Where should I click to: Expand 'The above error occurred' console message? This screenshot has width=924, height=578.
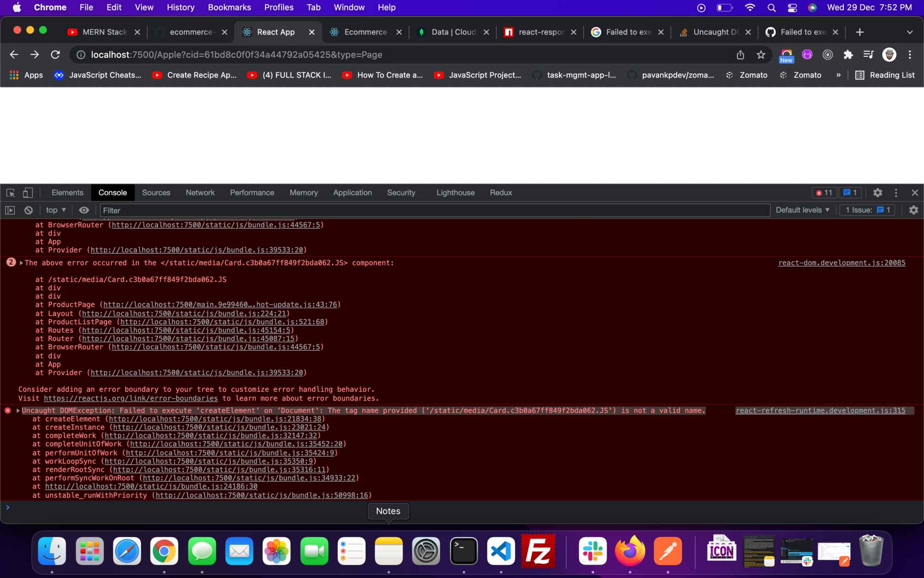(21, 263)
